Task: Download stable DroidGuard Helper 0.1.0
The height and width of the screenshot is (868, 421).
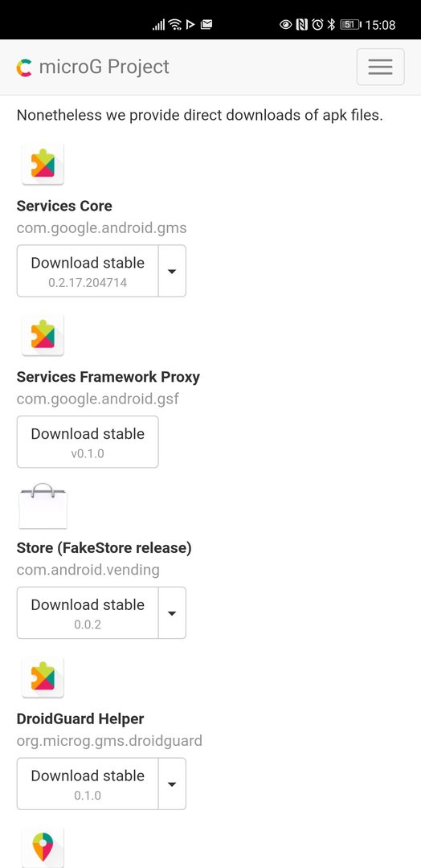Action: tap(88, 784)
